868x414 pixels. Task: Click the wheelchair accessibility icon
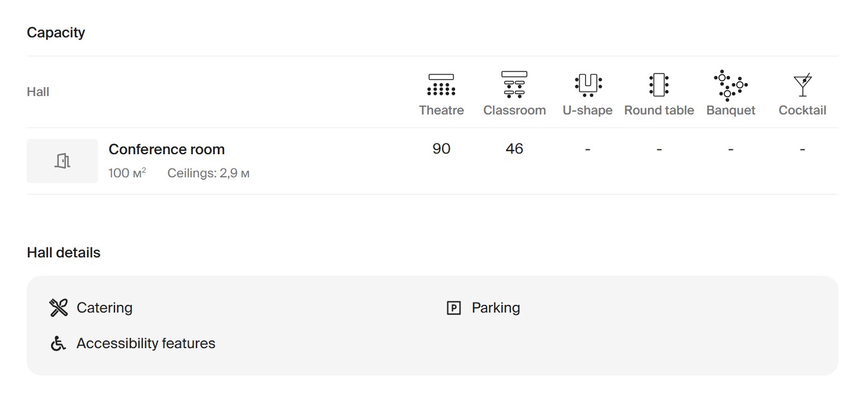pyautogui.click(x=58, y=343)
